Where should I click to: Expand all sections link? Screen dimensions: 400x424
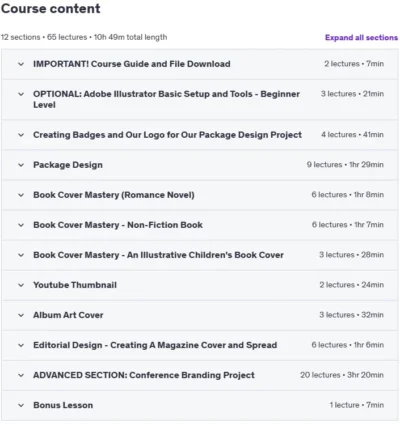tap(361, 38)
